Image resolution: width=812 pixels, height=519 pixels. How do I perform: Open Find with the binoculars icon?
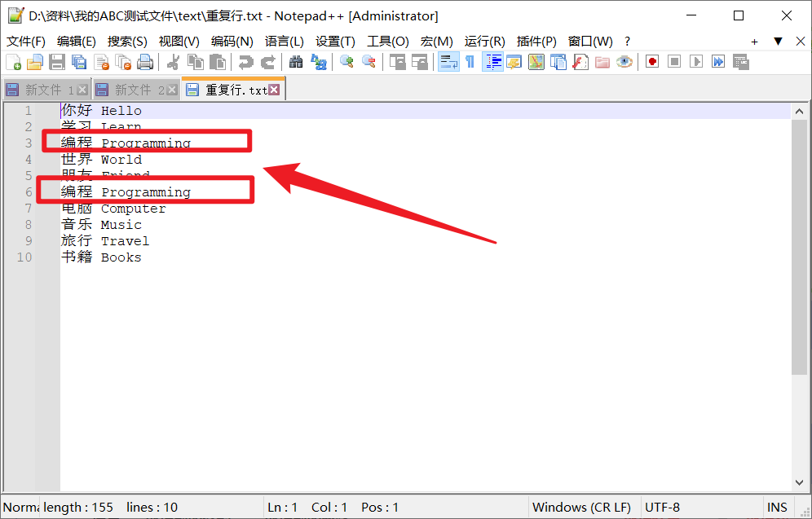296,62
